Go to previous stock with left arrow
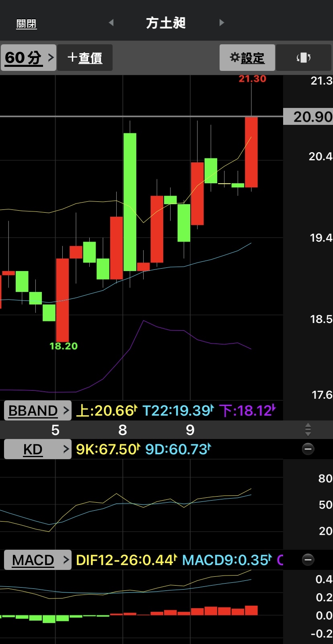This screenshot has width=333, height=644. tap(111, 23)
